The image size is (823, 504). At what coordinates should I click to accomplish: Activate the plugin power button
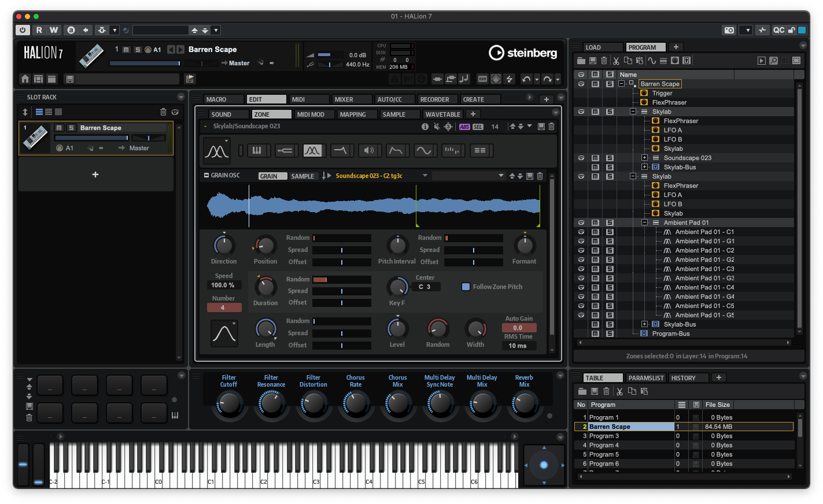click(x=23, y=30)
